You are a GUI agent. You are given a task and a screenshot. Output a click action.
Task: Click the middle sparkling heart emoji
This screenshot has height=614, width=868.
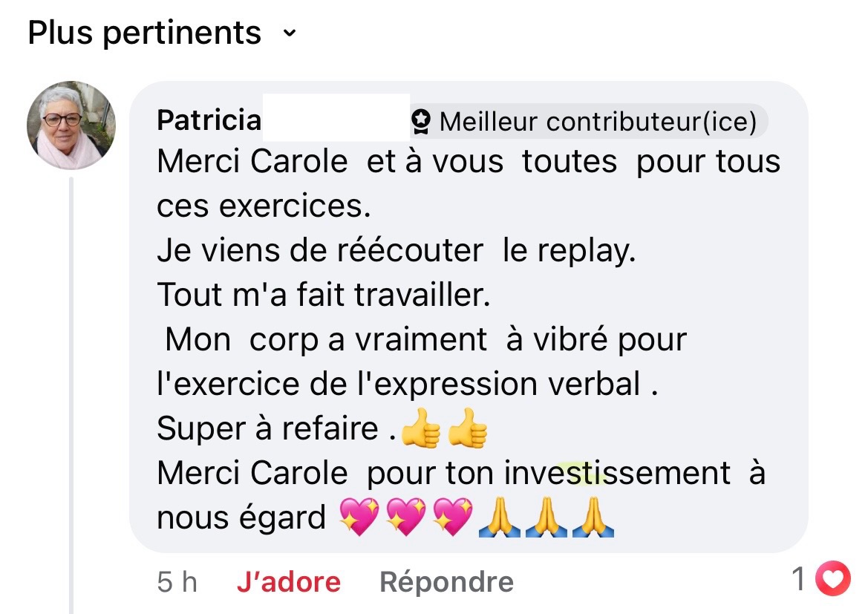click(405, 517)
